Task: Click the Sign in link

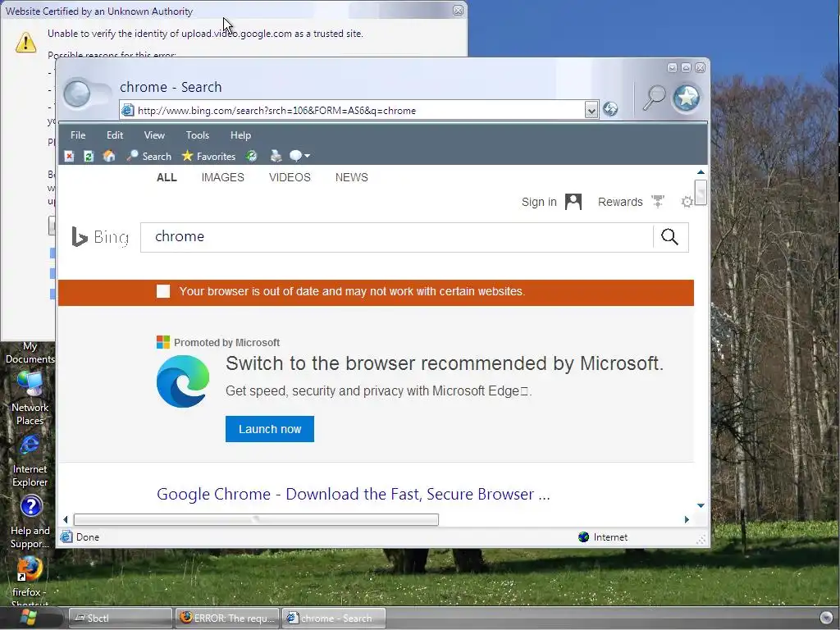Action: pyautogui.click(x=539, y=202)
